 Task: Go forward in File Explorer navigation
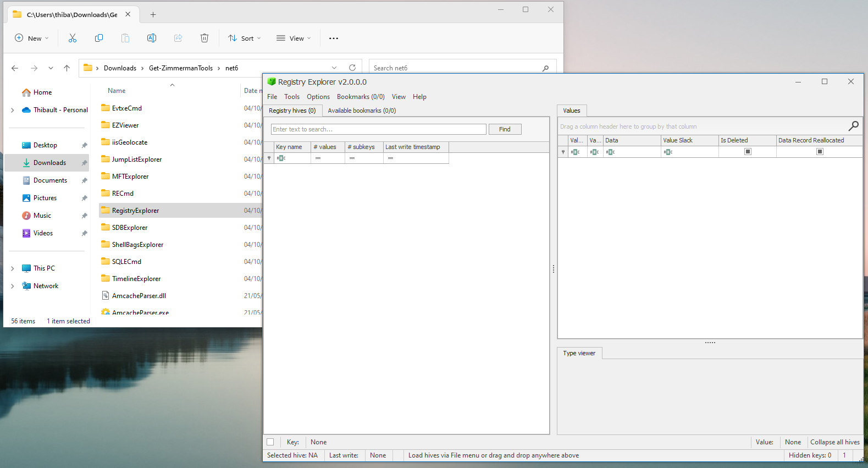pos(34,68)
